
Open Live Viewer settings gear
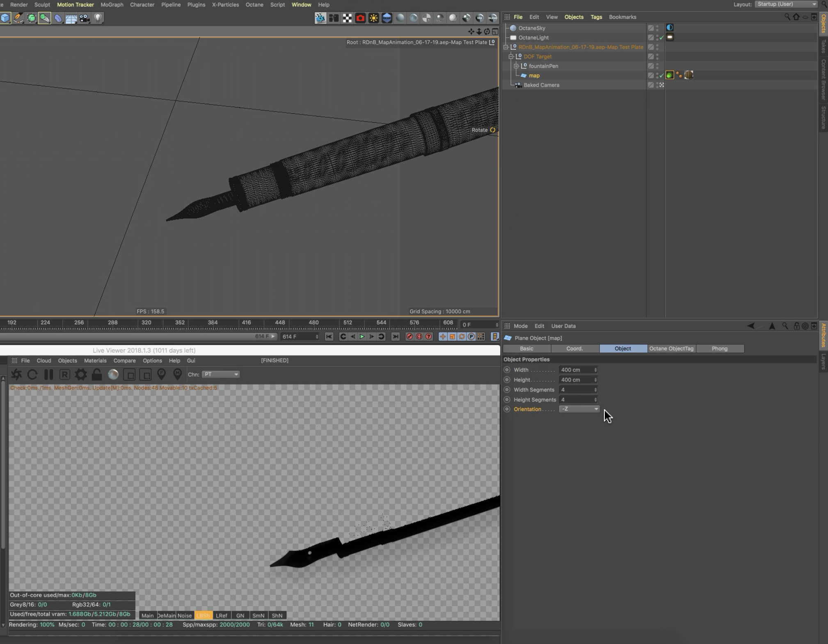coord(81,374)
